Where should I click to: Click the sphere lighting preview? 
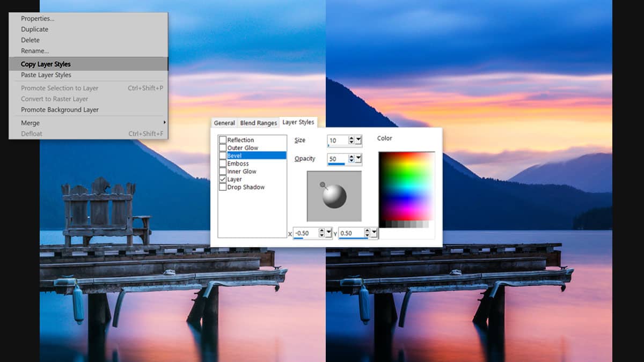pyautogui.click(x=334, y=196)
